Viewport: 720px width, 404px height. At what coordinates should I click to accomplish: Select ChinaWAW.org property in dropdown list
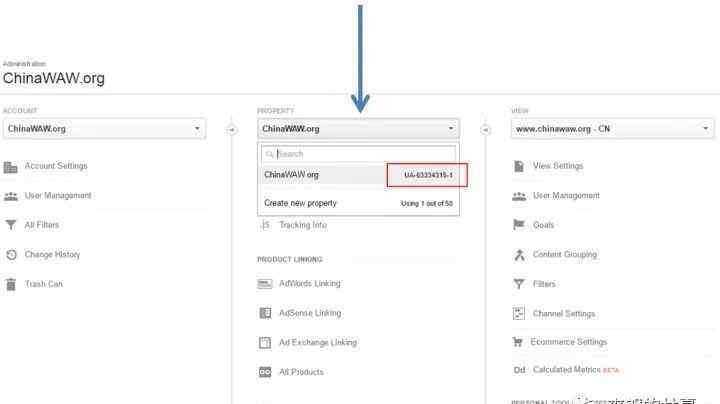pos(292,175)
